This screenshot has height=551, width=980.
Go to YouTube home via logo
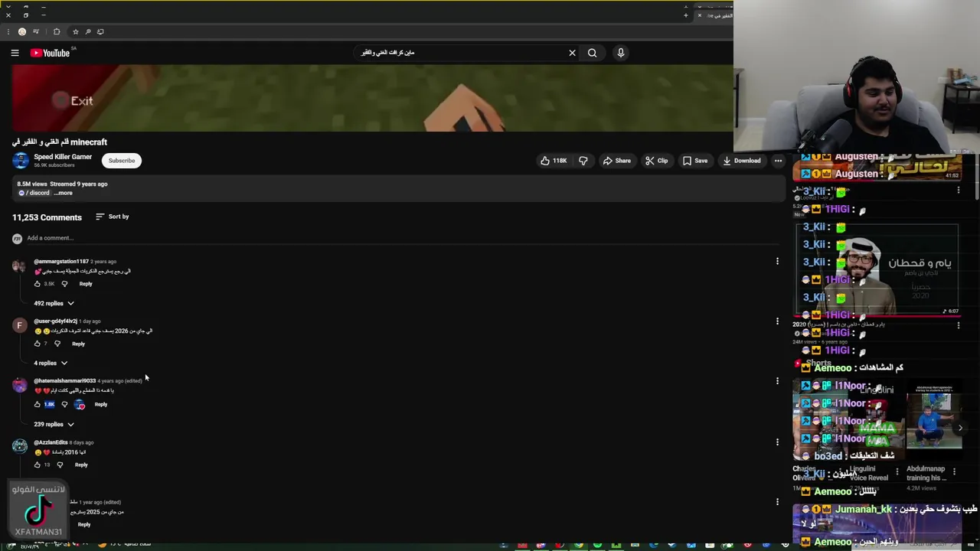click(51, 53)
